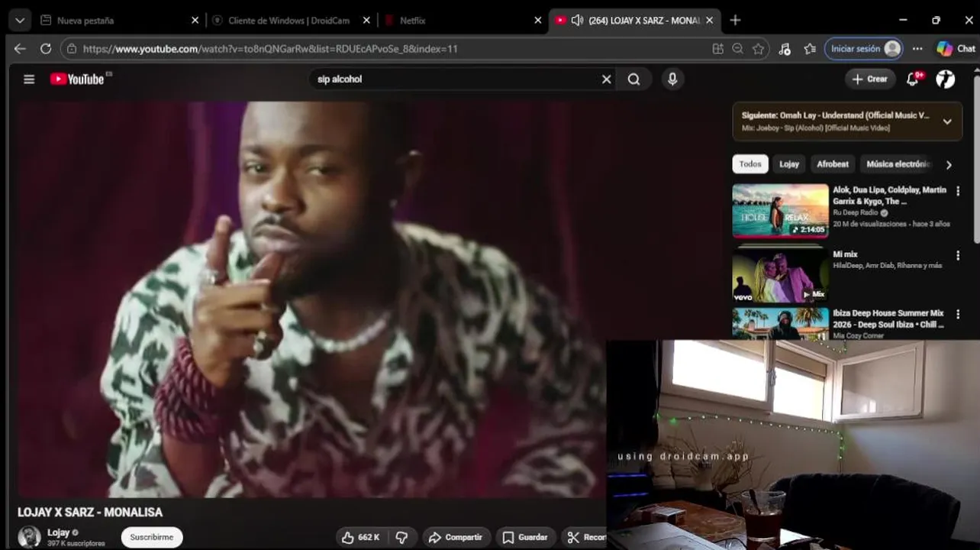This screenshot has width=980, height=550.
Task: Switch to the Nueva pestaña tab
Action: point(118,21)
